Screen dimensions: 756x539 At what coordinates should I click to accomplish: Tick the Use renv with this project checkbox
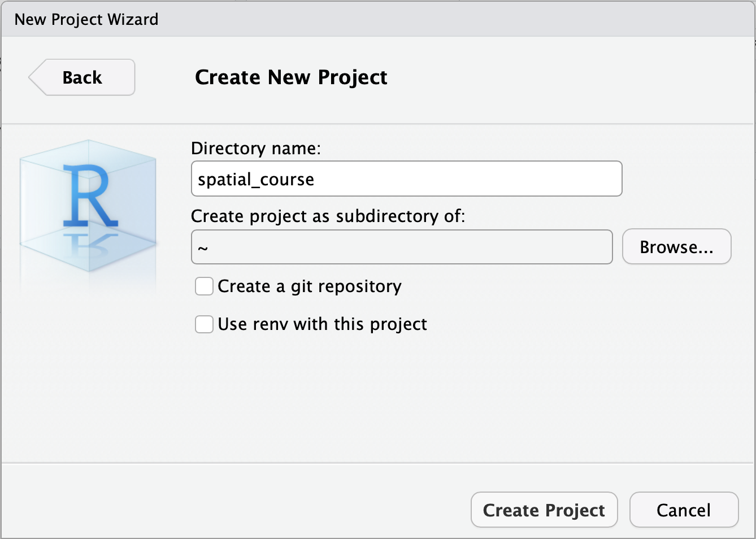click(x=204, y=324)
